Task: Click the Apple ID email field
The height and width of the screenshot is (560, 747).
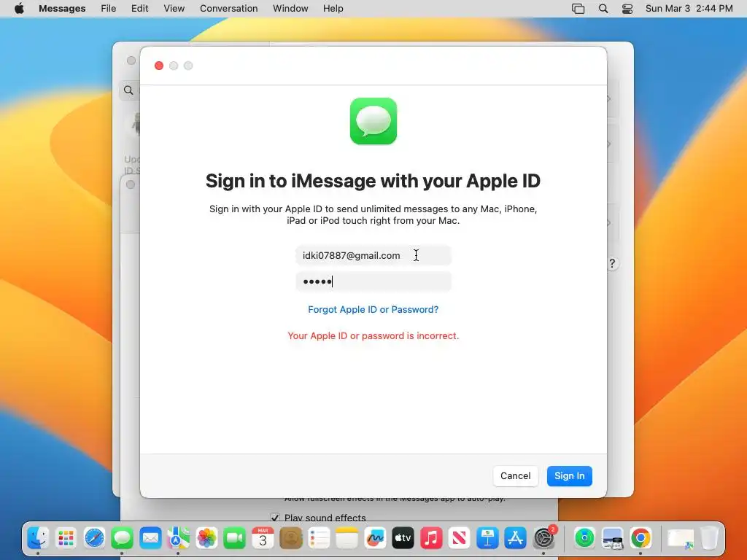Action: tap(373, 255)
